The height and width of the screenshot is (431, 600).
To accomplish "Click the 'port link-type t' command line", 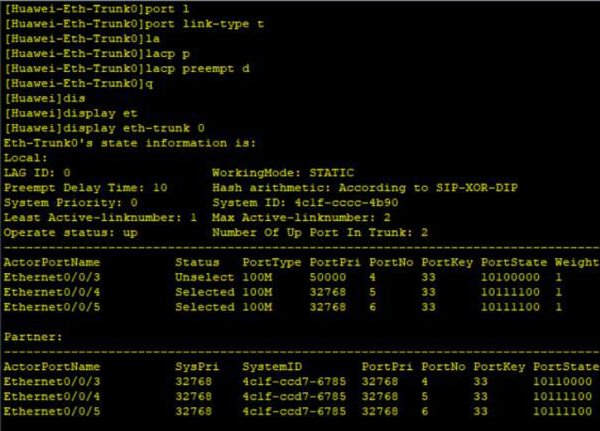I will click(x=134, y=24).
